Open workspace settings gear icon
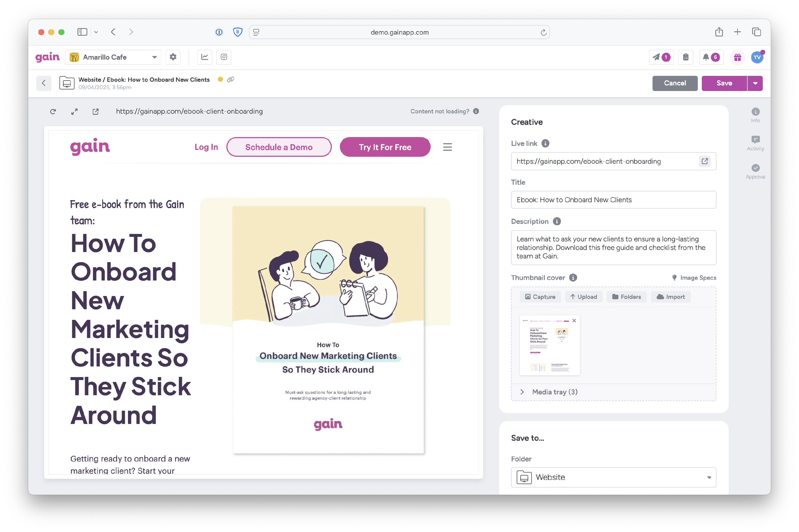The image size is (799, 532). (173, 57)
